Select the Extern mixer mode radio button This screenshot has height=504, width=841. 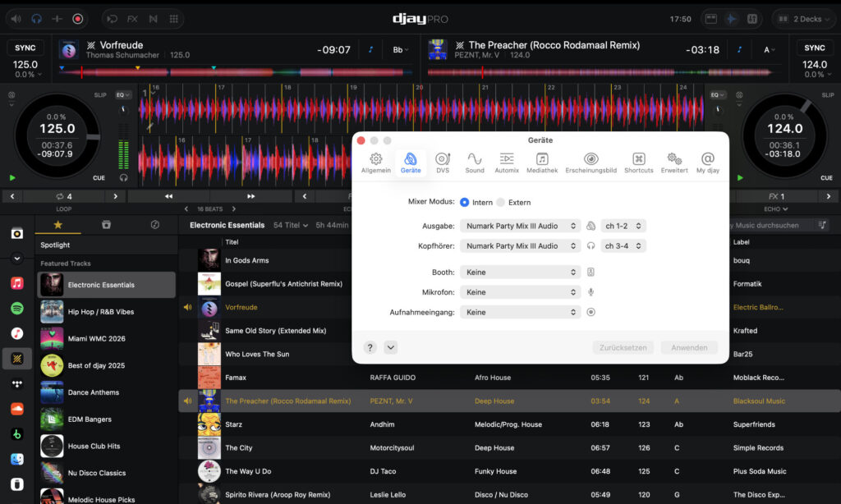[500, 202]
